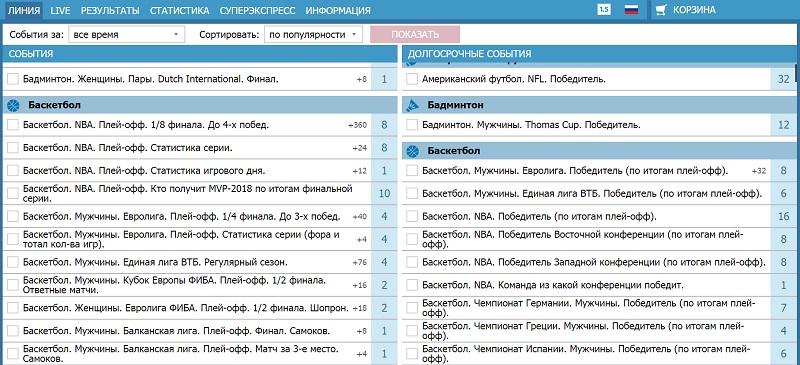Click the 1.5 odds format icon

point(604,10)
